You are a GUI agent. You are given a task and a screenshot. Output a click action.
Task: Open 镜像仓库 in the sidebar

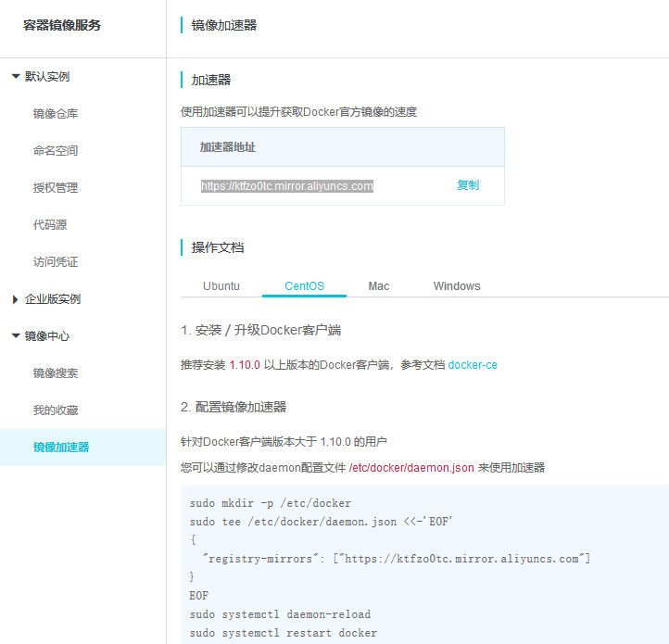pyautogui.click(x=56, y=114)
